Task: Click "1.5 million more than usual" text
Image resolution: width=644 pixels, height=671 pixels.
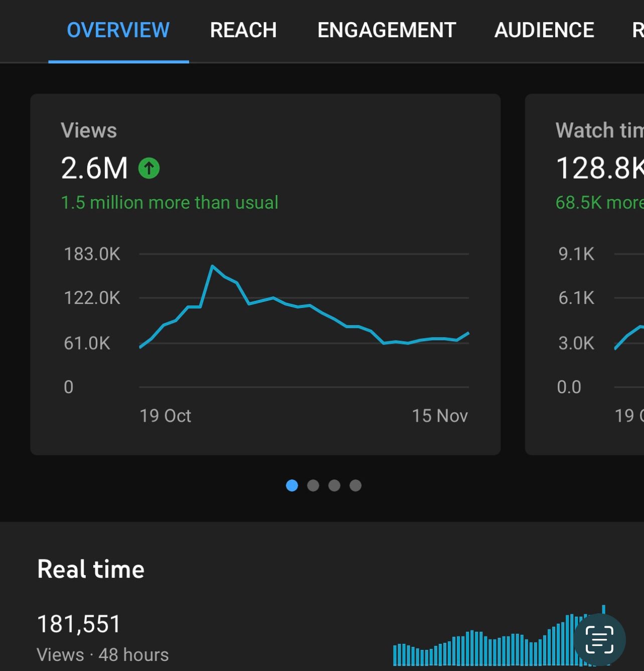Action: (170, 203)
